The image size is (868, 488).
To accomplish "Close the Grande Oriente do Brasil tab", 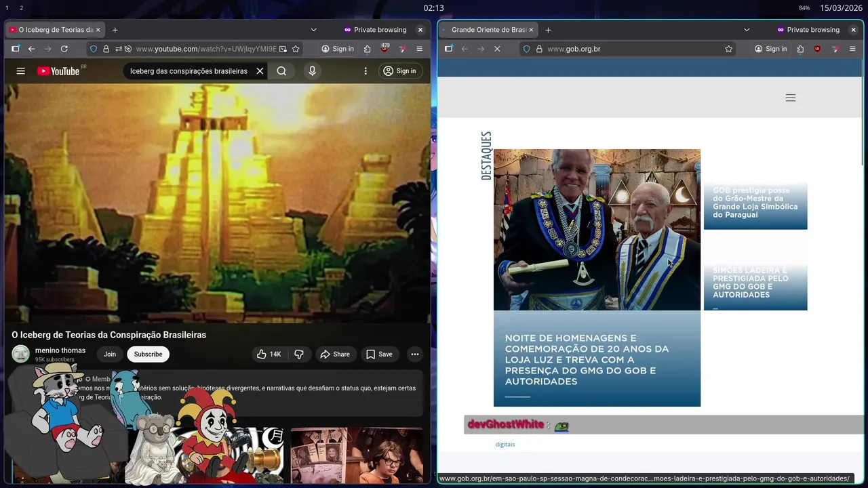I will coord(531,30).
